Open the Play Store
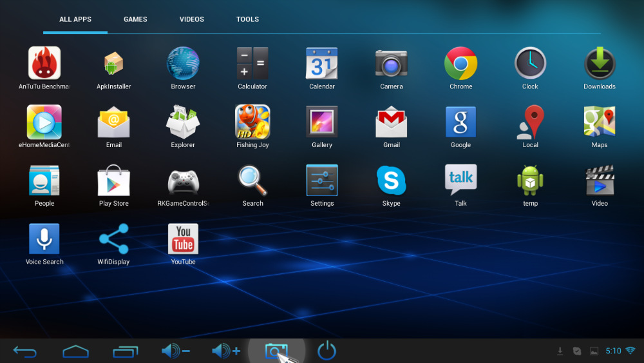The height and width of the screenshot is (363, 644). (114, 181)
